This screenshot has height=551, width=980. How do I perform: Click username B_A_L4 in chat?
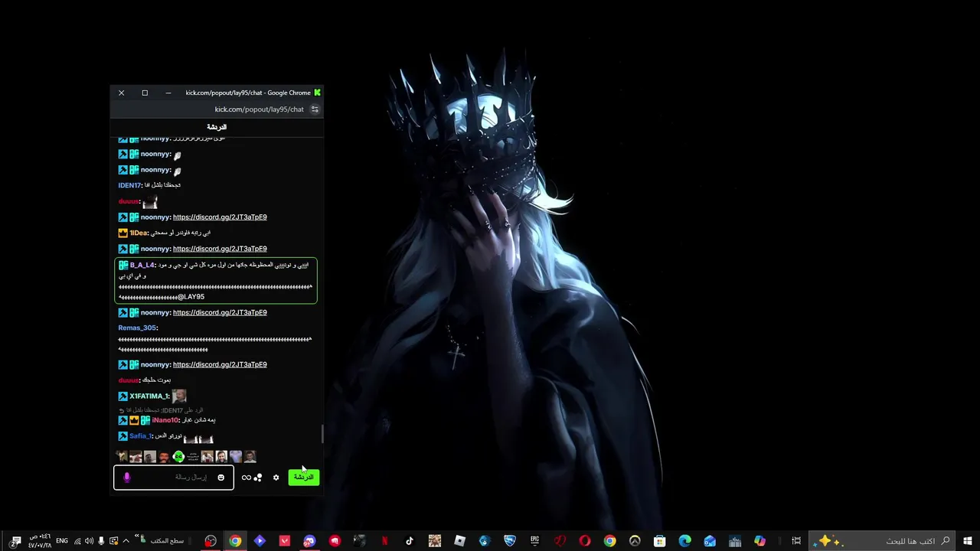click(x=142, y=265)
